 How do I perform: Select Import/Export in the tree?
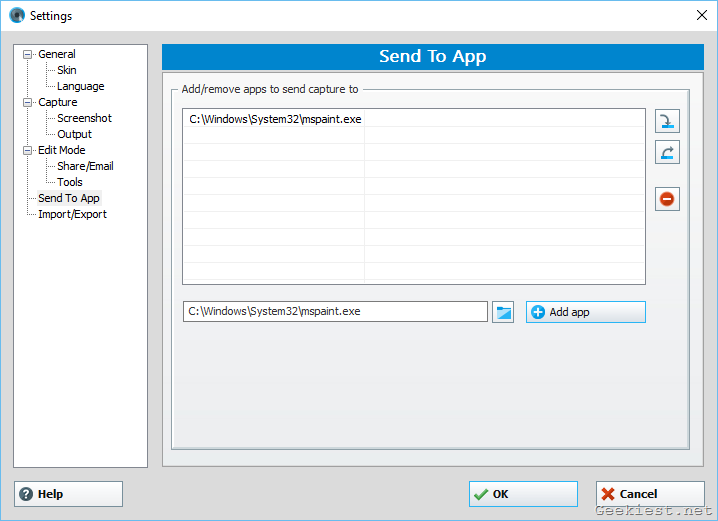[x=72, y=214]
